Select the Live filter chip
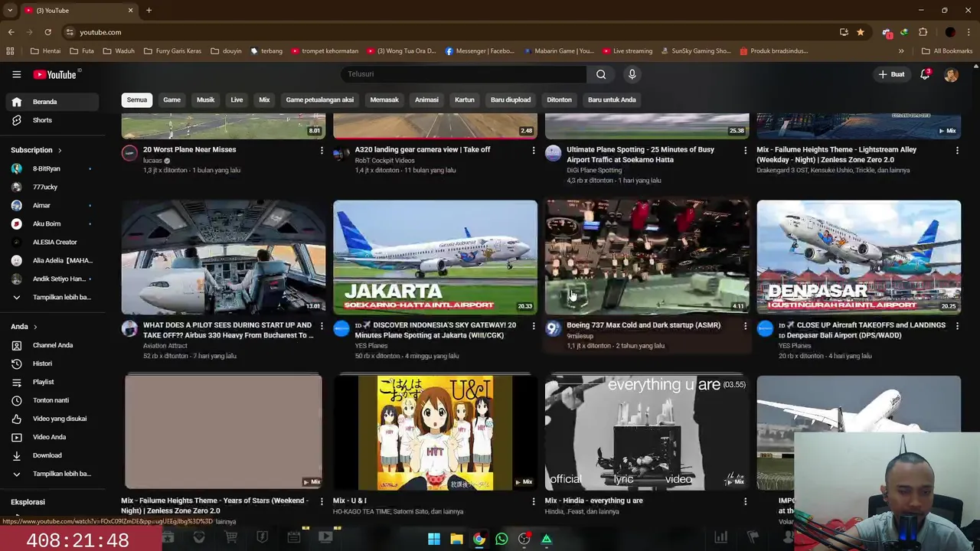980x551 pixels. pyautogui.click(x=237, y=99)
